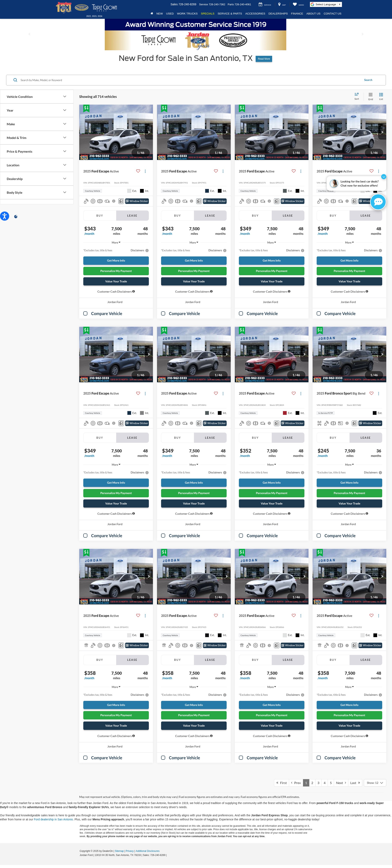Open the live chat bubble icon
392x868 pixels.
(x=378, y=202)
